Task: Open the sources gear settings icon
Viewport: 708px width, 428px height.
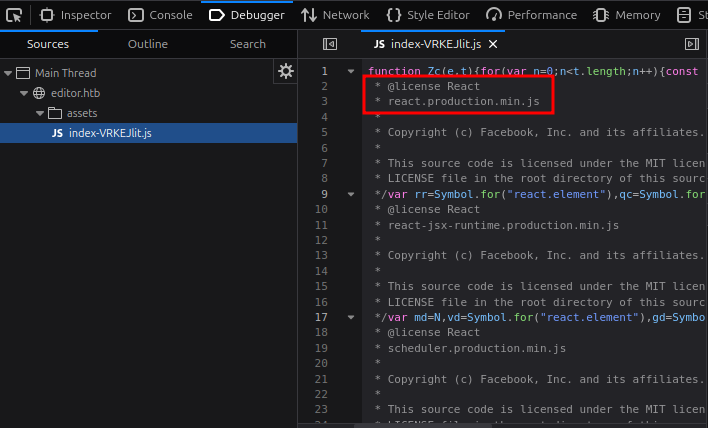Action: [x=286, y=71]
